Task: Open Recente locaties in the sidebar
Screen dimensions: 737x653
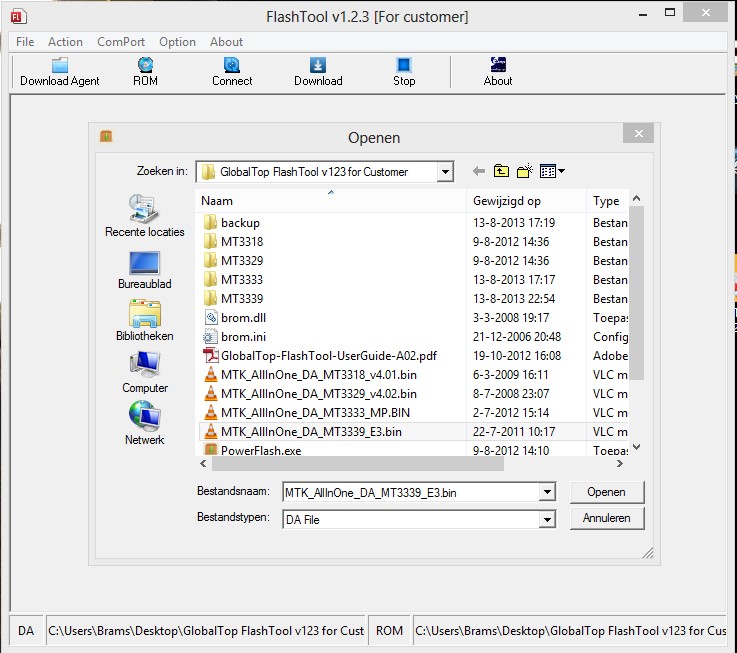Action: pos(145,216)
